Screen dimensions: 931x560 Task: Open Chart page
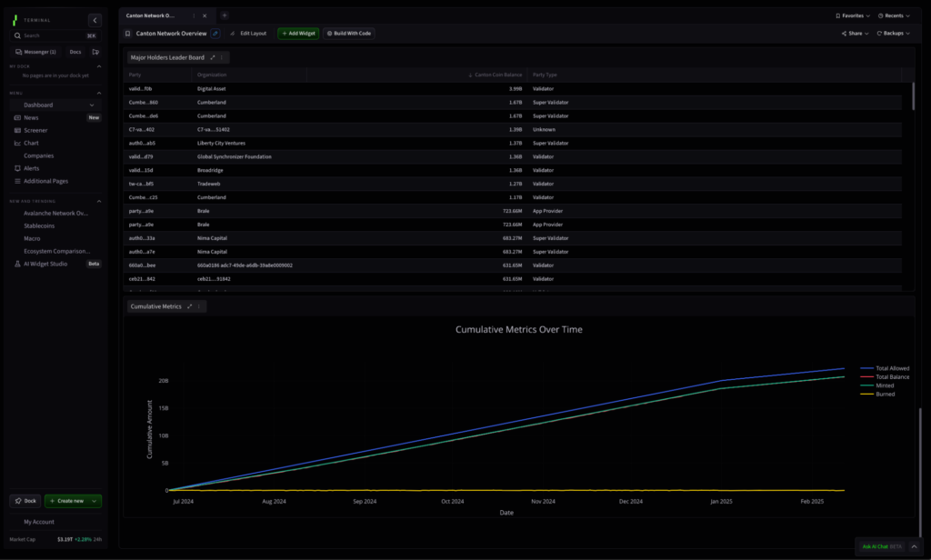pos(31,143)
